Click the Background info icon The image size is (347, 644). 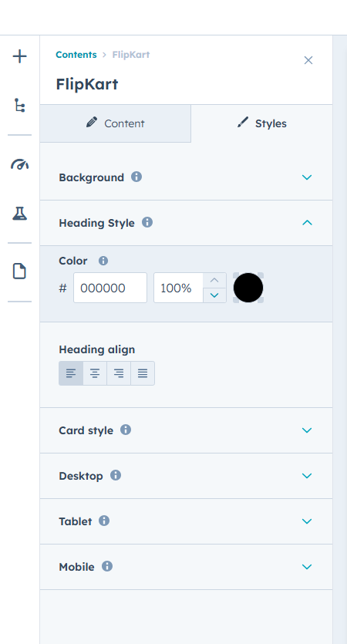[136, 177]
